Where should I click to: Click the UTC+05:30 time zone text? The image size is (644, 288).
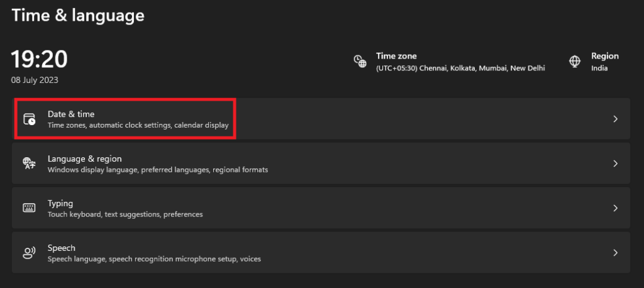click(460, 68)
